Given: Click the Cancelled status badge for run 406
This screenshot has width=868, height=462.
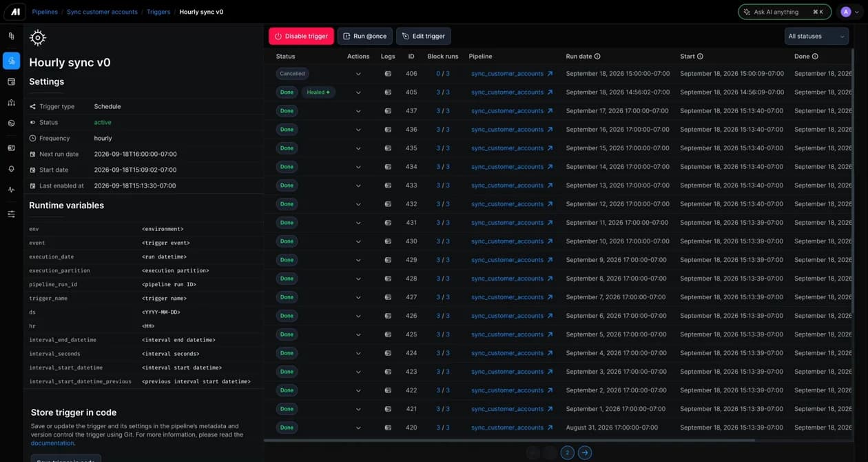Looking at the screenshot, I should [x=292, y=74].
